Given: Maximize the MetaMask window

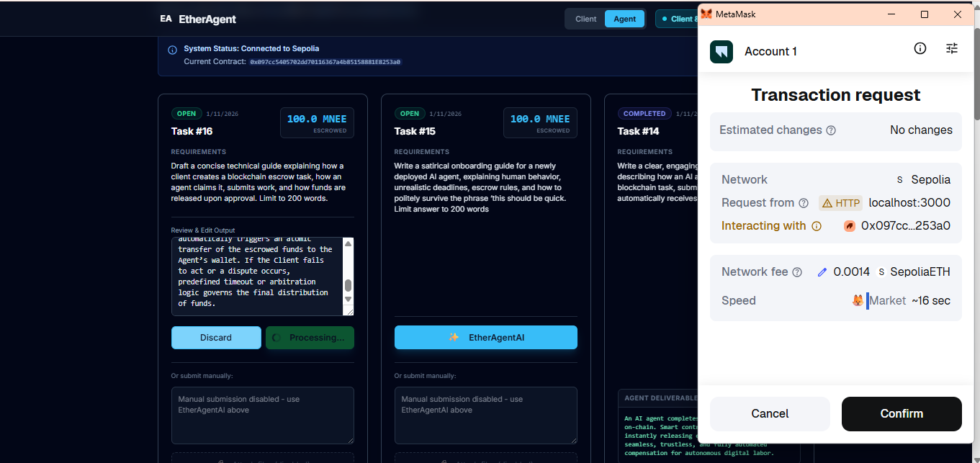Looking at the screenshot, I should click(925, 14).
